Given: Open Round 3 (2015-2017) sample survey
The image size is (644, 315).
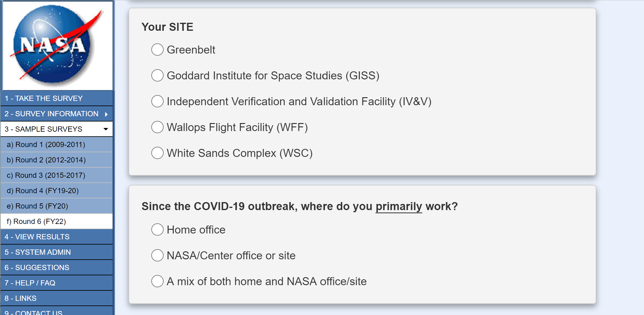Looking at the screenshot, I should pos(46,175).
